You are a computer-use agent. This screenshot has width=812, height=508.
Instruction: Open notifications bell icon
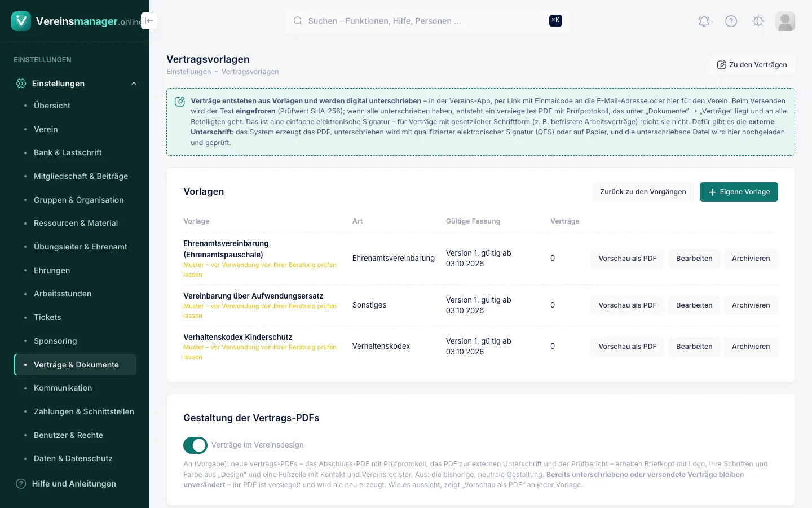704,21
